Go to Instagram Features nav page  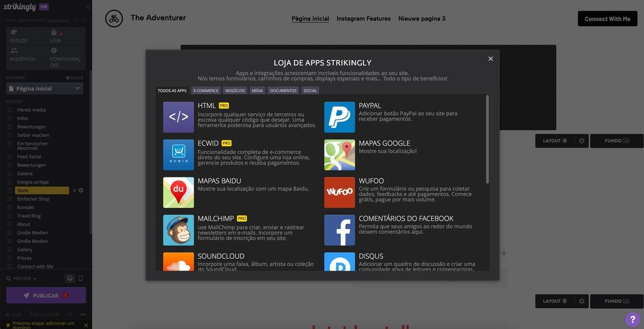tap(363, 19)
